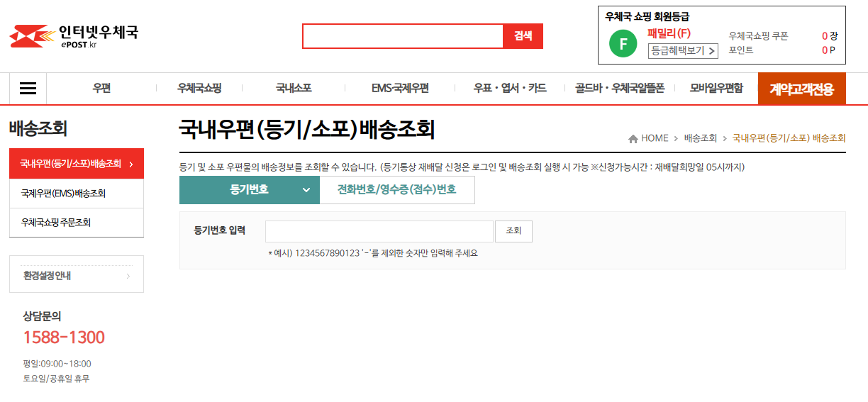868x402 pixels.
Task: Open the 골드바·우체국알뜰폰 main menu
Action: [x=620, y=89]
